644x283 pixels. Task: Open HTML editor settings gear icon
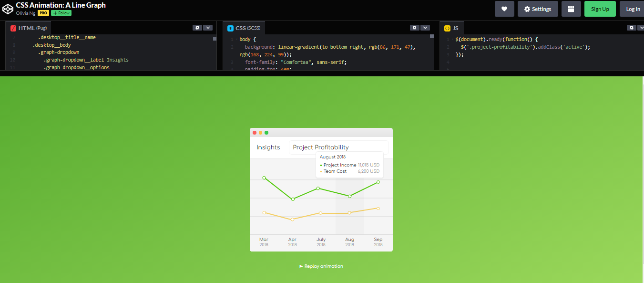[197, 28]
